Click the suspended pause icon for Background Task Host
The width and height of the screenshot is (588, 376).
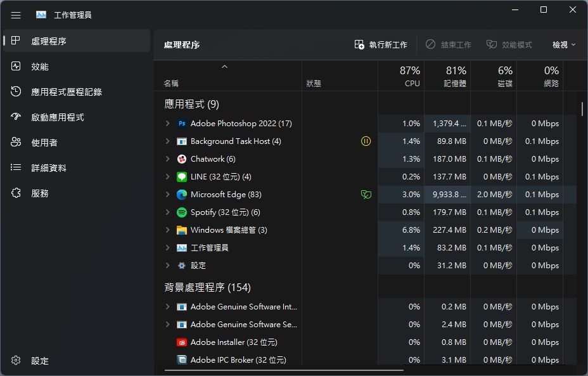coord(366,141)
